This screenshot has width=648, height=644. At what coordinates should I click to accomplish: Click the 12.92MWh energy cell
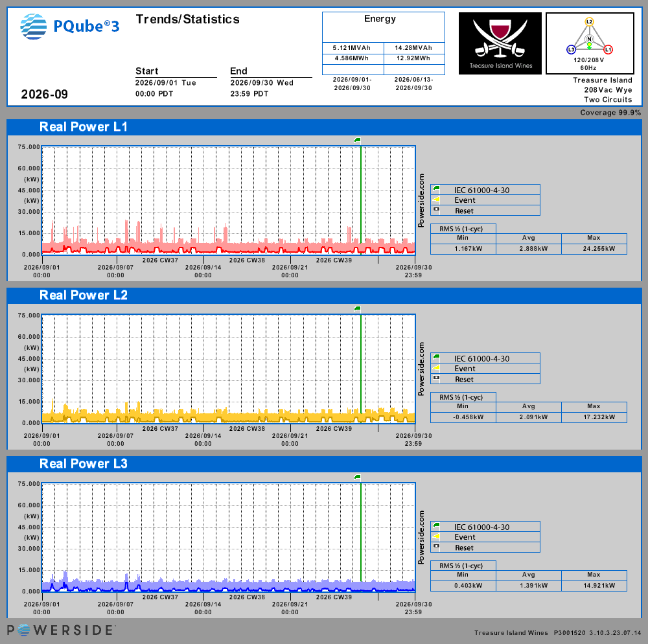pyautogui.click(x=413, y=58)
